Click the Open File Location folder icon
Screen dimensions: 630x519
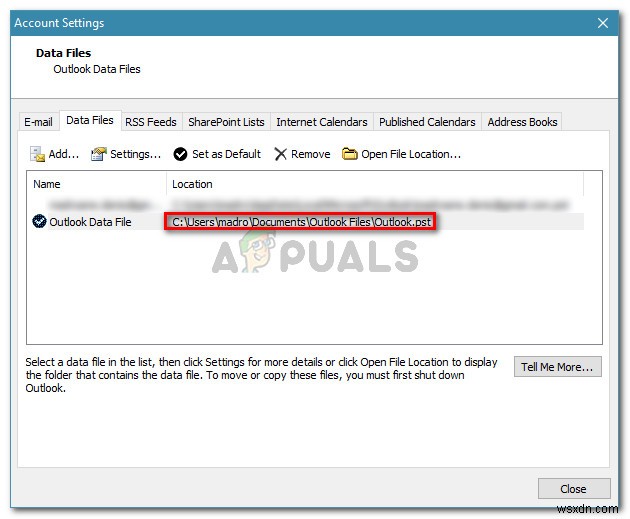350,154
